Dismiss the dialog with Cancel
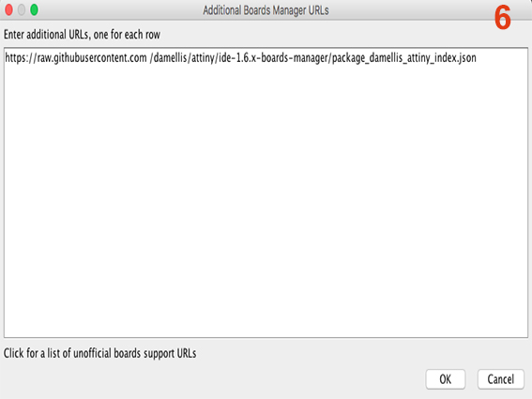The height and width of the screenshot is (399, 532). pyautogui.click(x=500, y=379)
